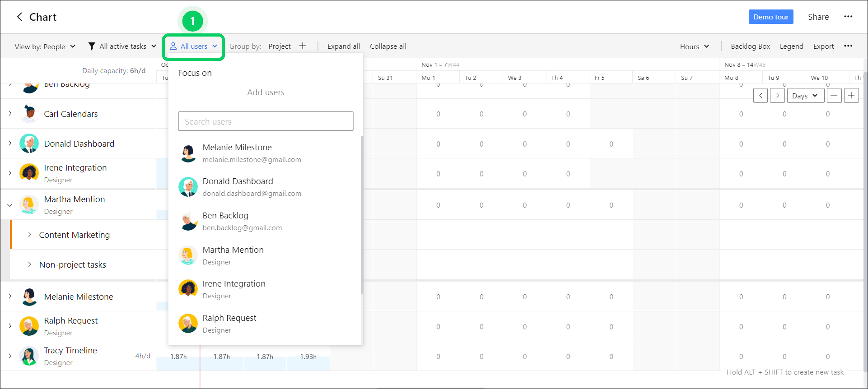Viewport: 868px width, 389px height.
Task: Click the Demo tour button
Action: coord(771,17)
